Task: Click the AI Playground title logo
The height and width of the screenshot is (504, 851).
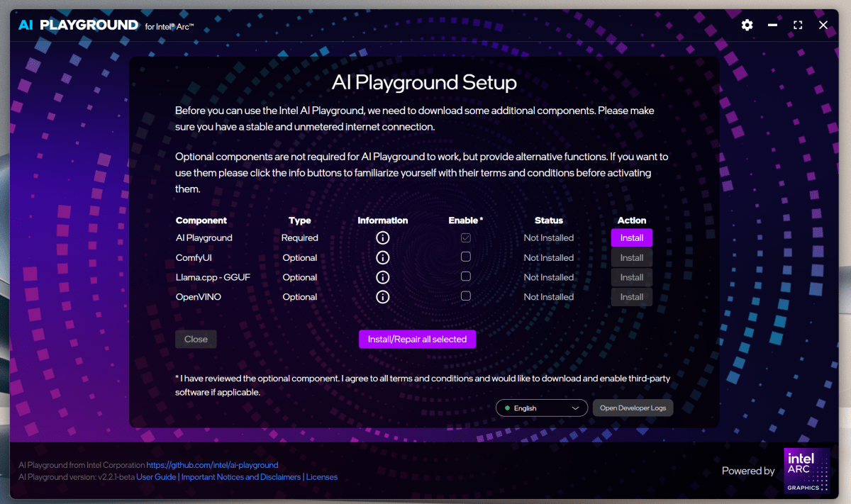Action: tap(78, 25)
